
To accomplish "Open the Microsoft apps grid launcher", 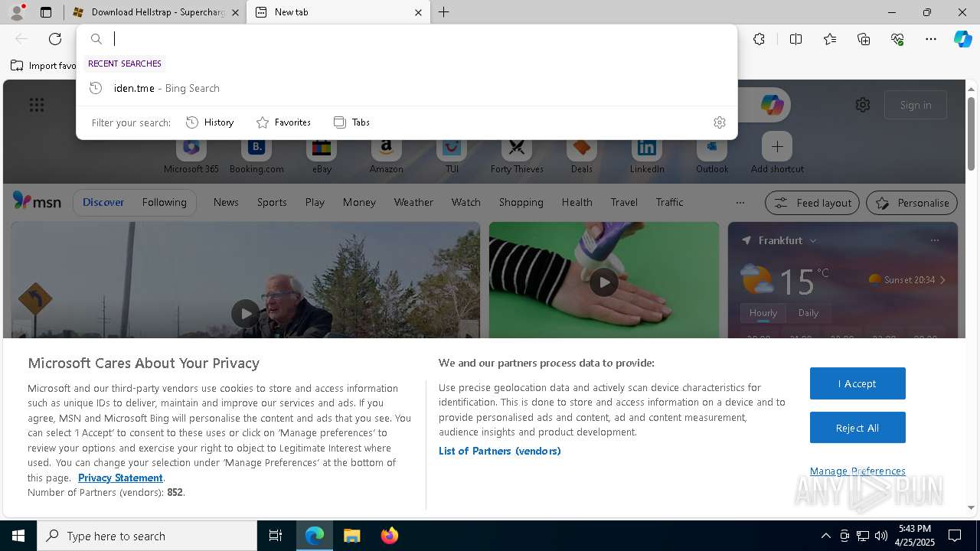I will tap(37, 105).
